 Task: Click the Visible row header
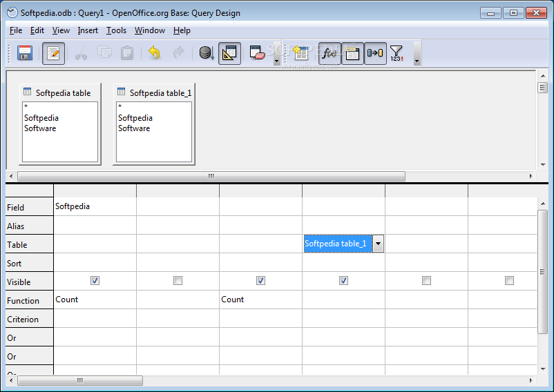29,281
